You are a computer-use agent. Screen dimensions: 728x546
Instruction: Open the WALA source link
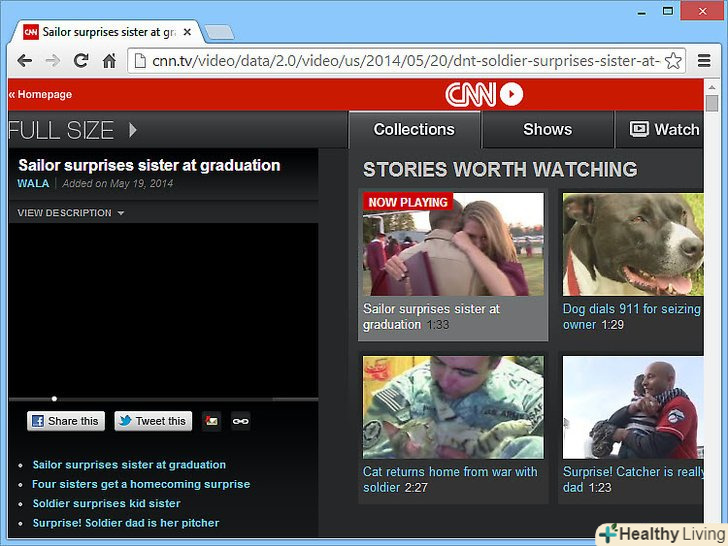point(33,183)
